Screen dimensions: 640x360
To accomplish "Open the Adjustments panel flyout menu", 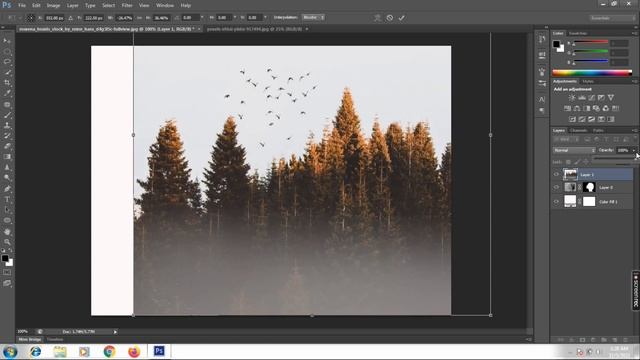I will tap(634, 82).
